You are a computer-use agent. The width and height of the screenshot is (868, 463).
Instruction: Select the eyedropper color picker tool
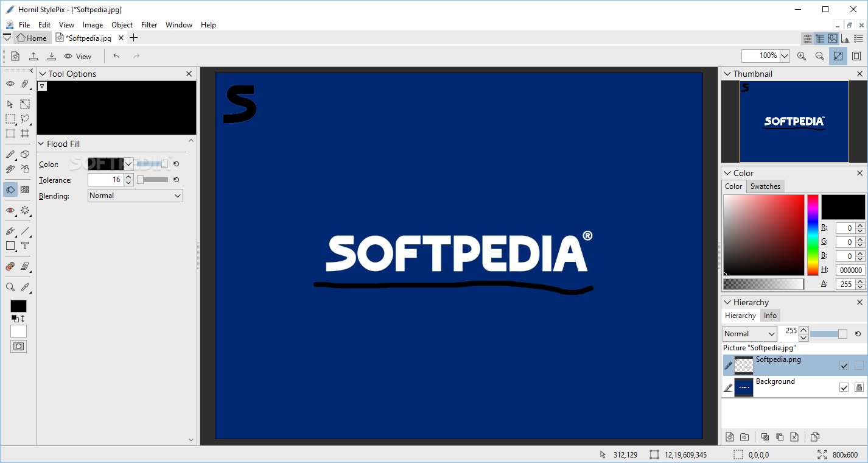coord(25,287)
